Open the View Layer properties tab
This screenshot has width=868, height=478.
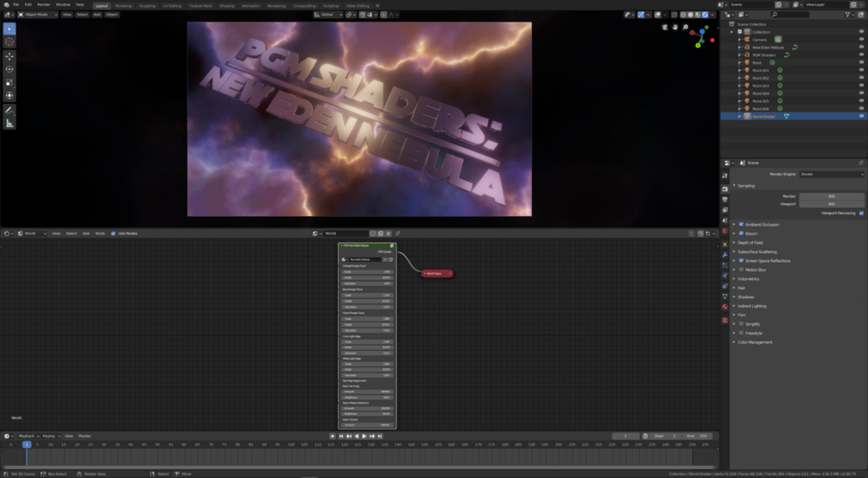[725, 210]
